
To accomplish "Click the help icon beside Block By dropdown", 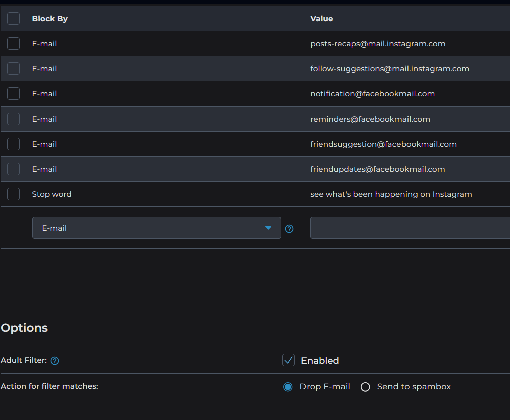I will coord(289,229).
